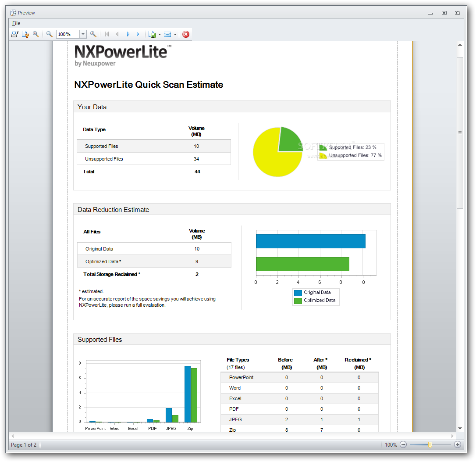Click the 'Supported Files' table row label

pyautogui.click(x=101, y=146)
